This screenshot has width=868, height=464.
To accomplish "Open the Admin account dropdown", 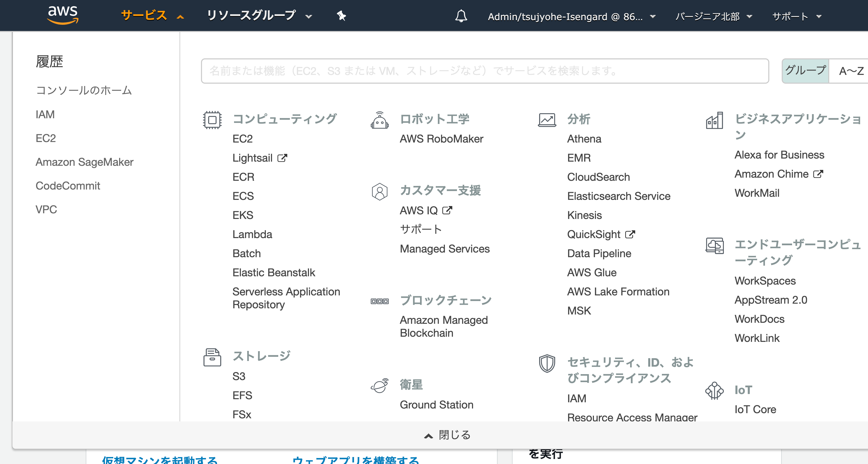I will point(571,17).
